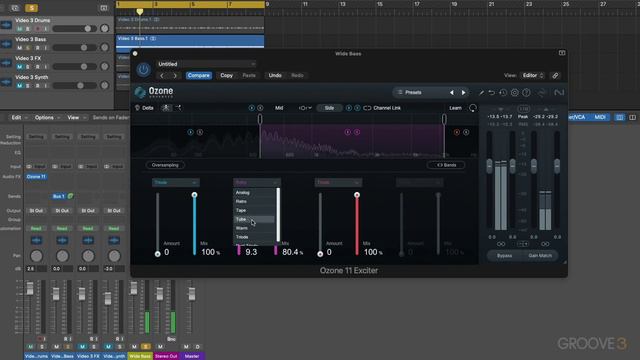
Task: Select the Mid channel tab
Action: [x=279, y=108]
